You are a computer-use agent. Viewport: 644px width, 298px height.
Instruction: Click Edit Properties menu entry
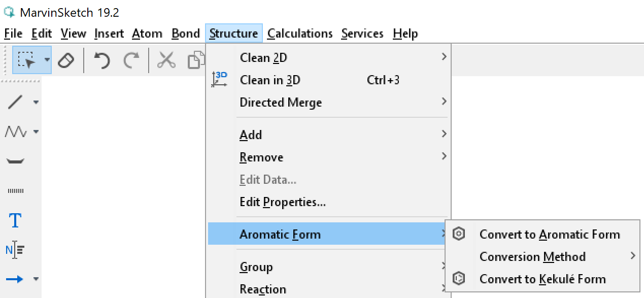click(283, 202)
